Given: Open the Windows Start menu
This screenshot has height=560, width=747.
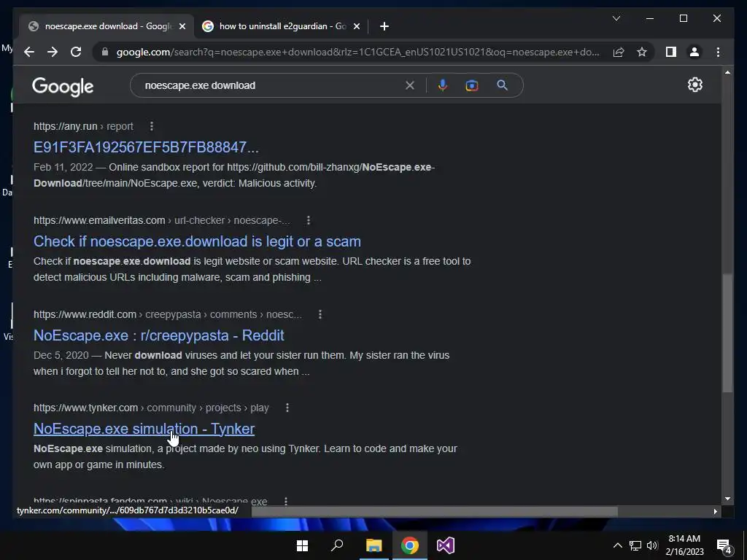Looking at the screenshot, I should point(302,545).
